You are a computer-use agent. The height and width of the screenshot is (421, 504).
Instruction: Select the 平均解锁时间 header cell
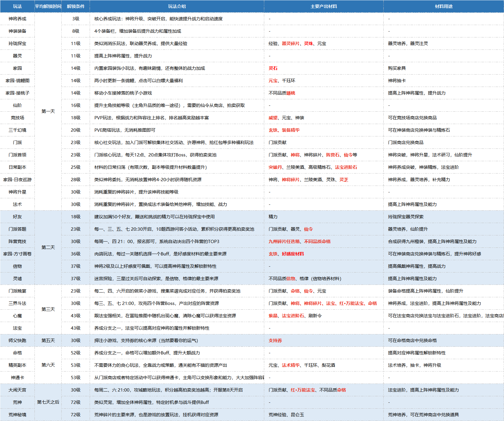tap(48, 6)
